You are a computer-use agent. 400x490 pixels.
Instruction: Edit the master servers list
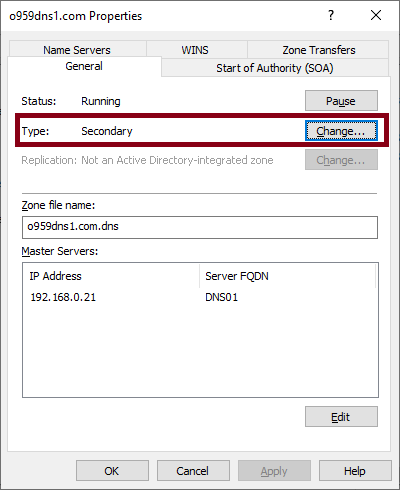[341, 417]
